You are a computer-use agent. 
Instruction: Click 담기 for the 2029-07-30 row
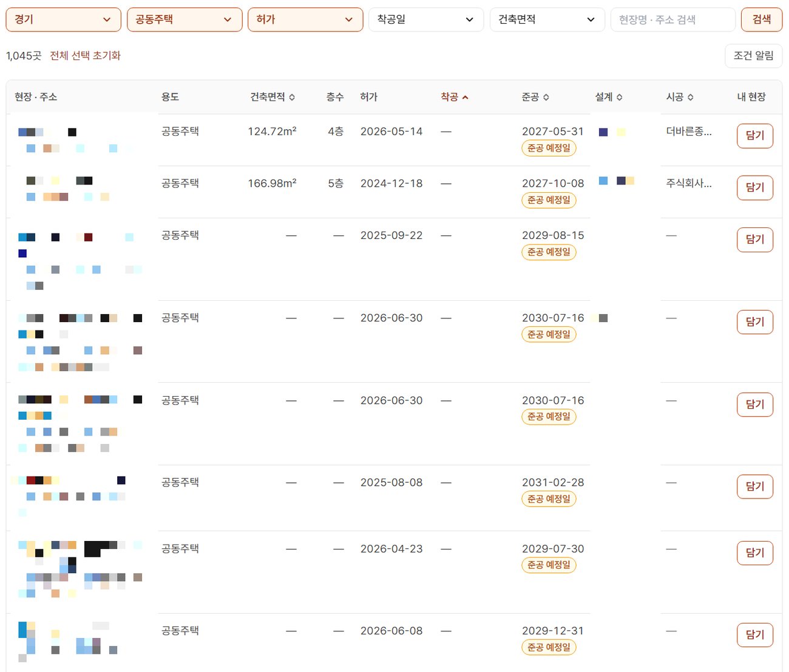(755, 553)
